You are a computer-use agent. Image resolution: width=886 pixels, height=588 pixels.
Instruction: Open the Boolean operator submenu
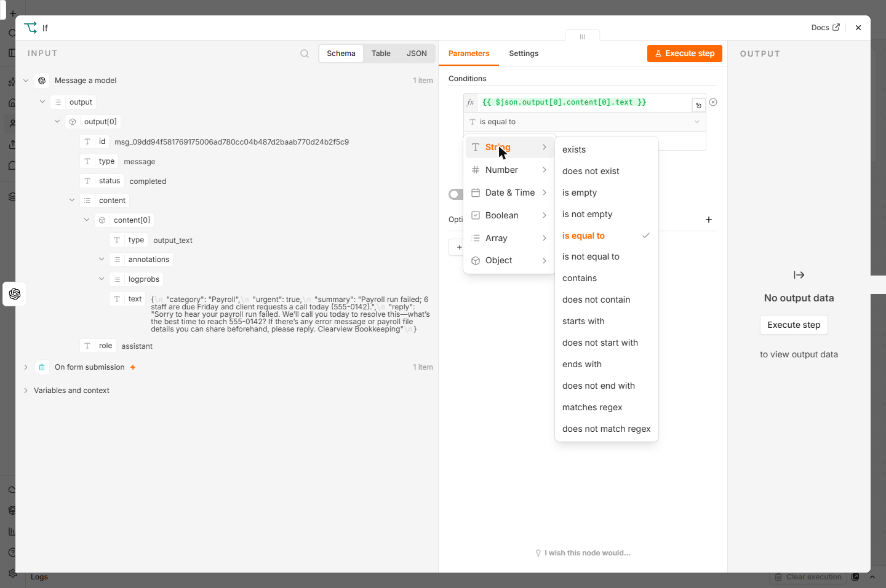tap(509, 215)
